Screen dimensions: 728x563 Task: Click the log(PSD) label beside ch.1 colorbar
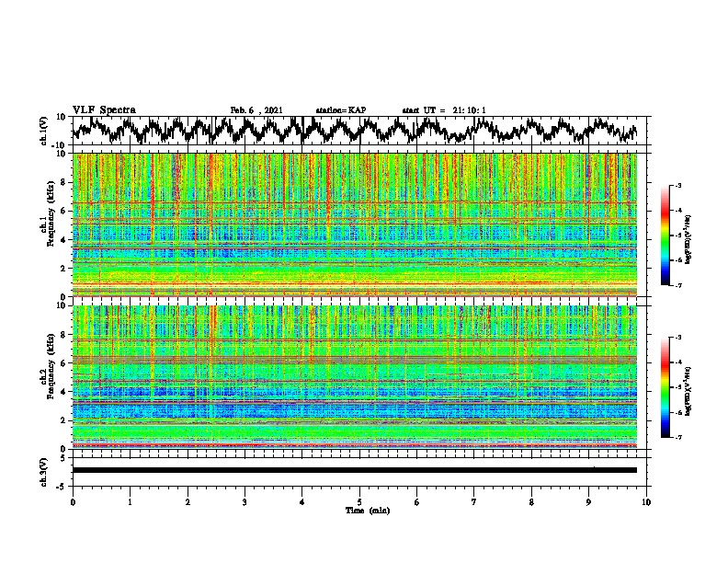pos(688,239)
